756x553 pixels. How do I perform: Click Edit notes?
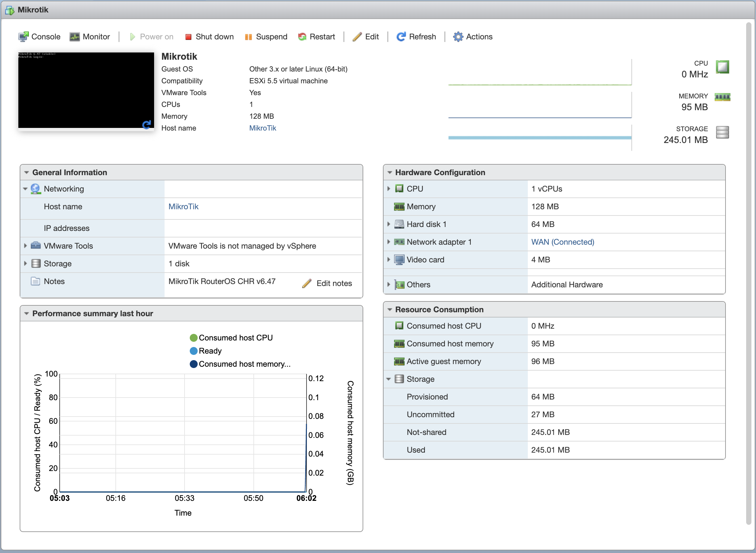pyautogui.click(x=327, y=283)
